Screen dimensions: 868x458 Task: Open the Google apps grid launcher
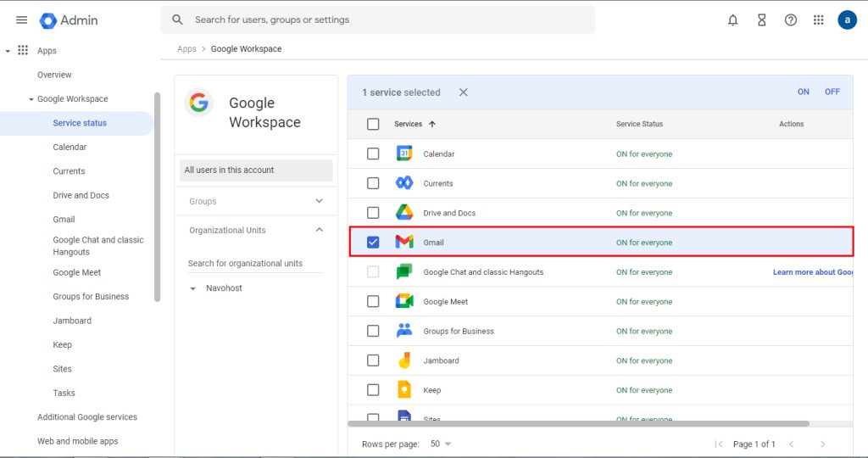click(818, 20)
